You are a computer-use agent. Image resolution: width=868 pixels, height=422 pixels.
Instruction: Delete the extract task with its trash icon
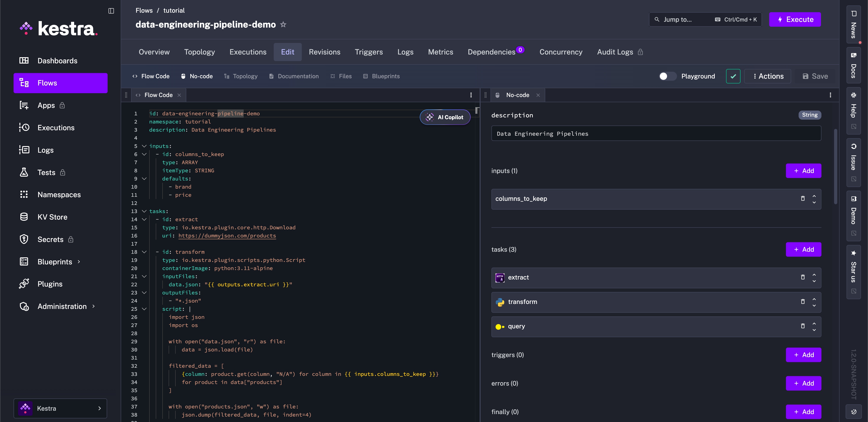pyautogui.click(x=803, y=277)
